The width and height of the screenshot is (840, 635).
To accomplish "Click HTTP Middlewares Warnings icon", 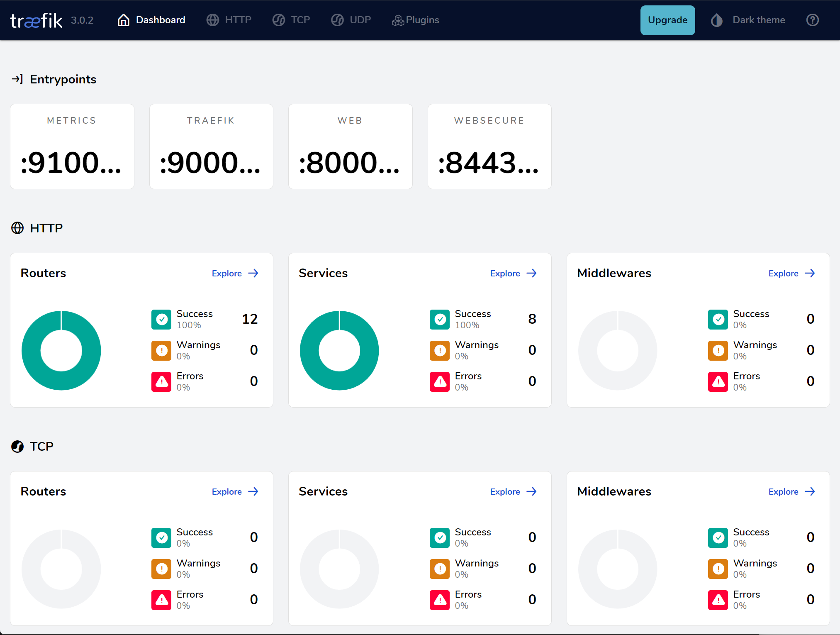I will [x=718, y=350].
